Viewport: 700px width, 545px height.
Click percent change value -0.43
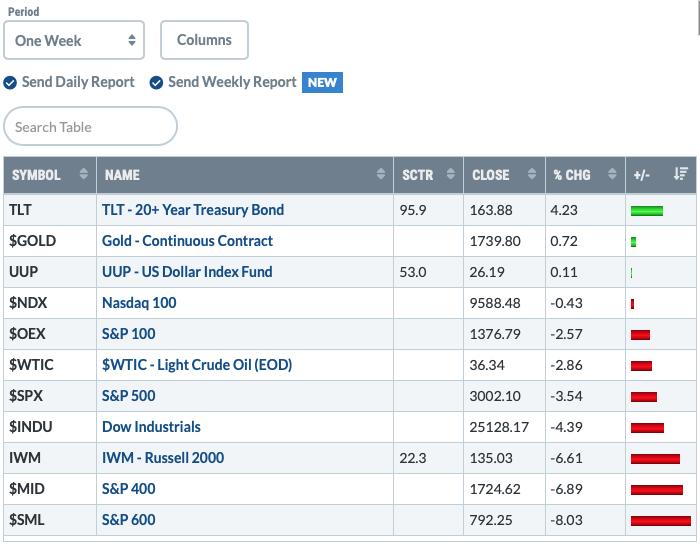[566, 304]
